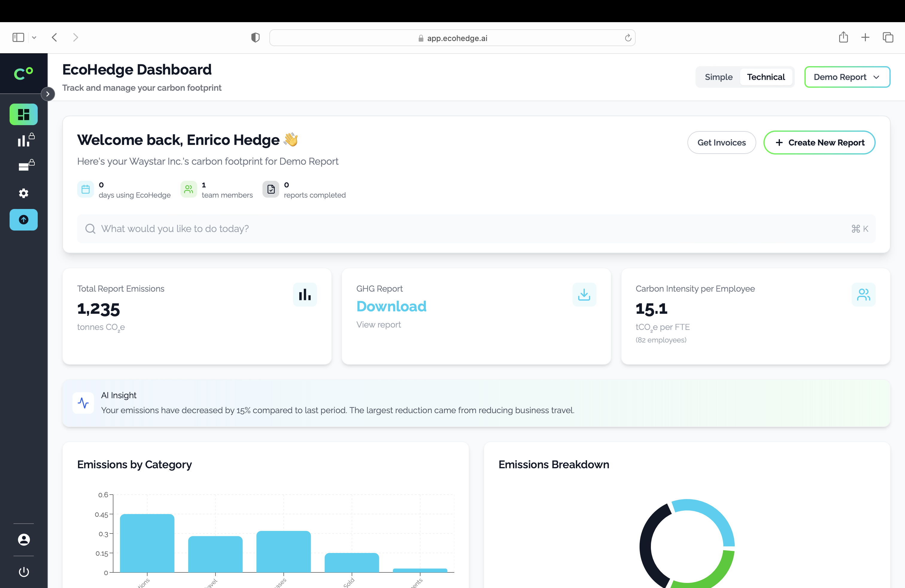This screenshot has height=588, width=905.
Task: Select the dashboard grid icon in sidebar
Action: pos(23,114)
